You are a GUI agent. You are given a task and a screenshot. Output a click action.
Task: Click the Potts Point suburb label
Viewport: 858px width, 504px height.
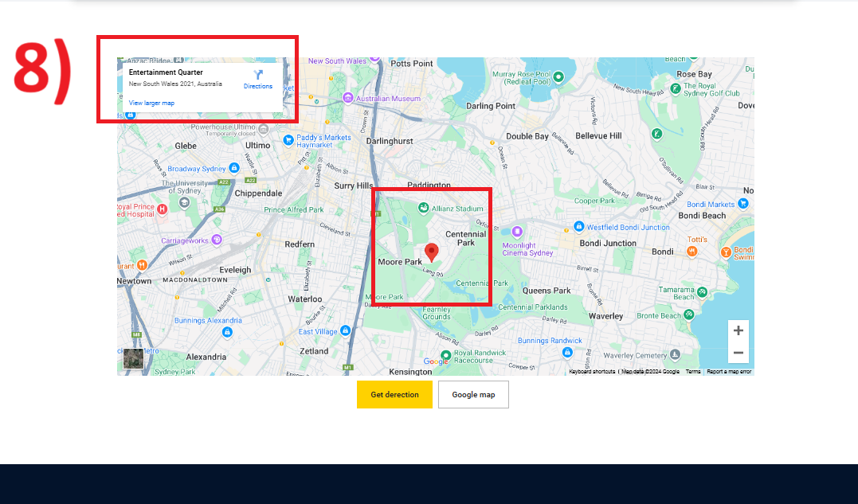[x=412, y=64]
